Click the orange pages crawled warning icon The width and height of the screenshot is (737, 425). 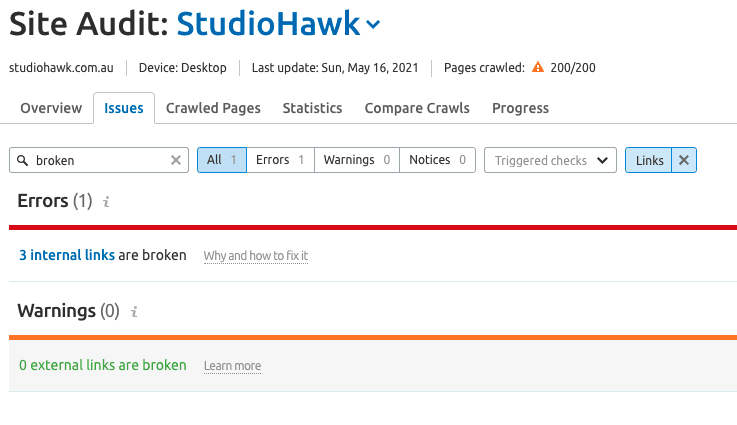(x=538, y=68)
